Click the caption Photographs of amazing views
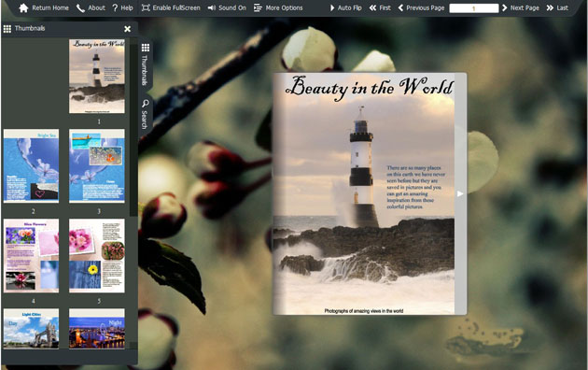The width and height of the screenshot is (588, 370). pyautogui.click(x=364, y=311)
